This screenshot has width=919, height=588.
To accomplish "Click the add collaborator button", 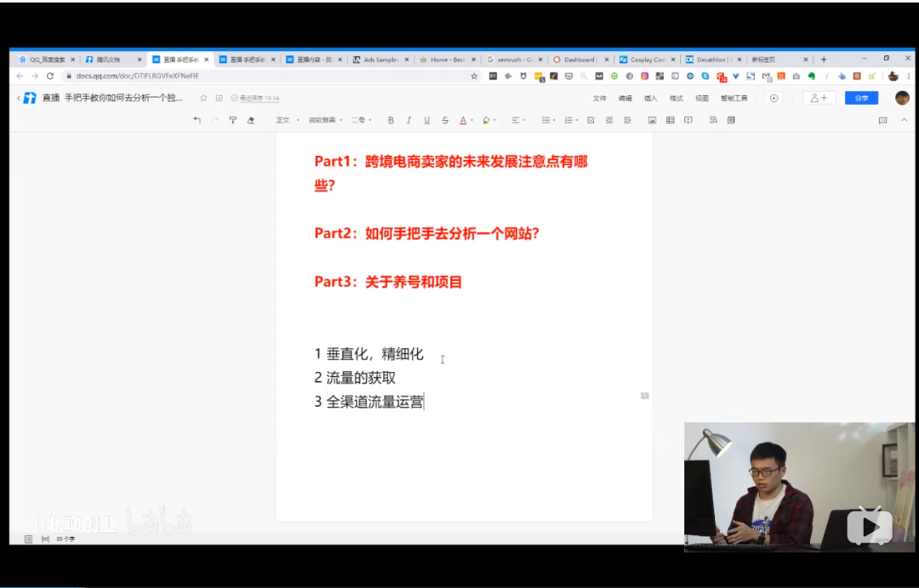I will (819, 98).
